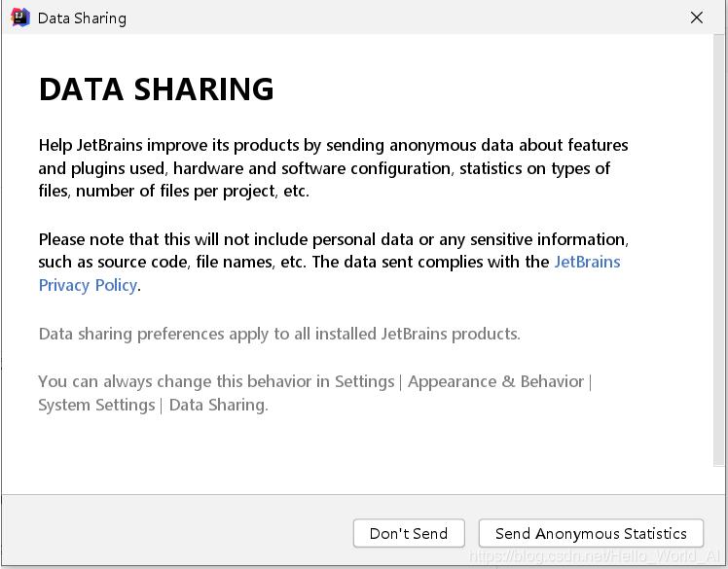The width and height of the screenshot is (728, 569).
Task: Click the 'Privacy Policy' portion of the link
Action: click(88, 285)
